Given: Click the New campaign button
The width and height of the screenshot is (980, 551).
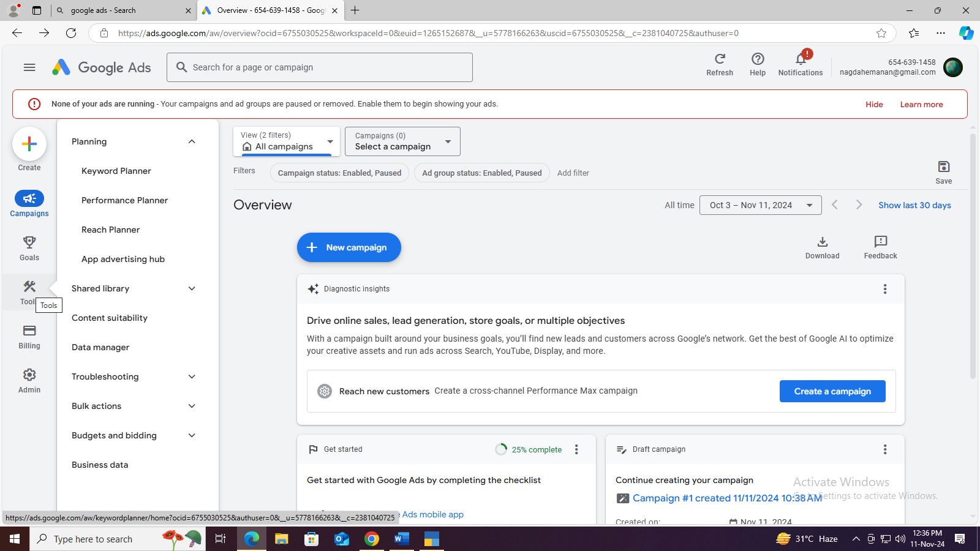Looking at the screenshot, I should click(x=349, y=247).
